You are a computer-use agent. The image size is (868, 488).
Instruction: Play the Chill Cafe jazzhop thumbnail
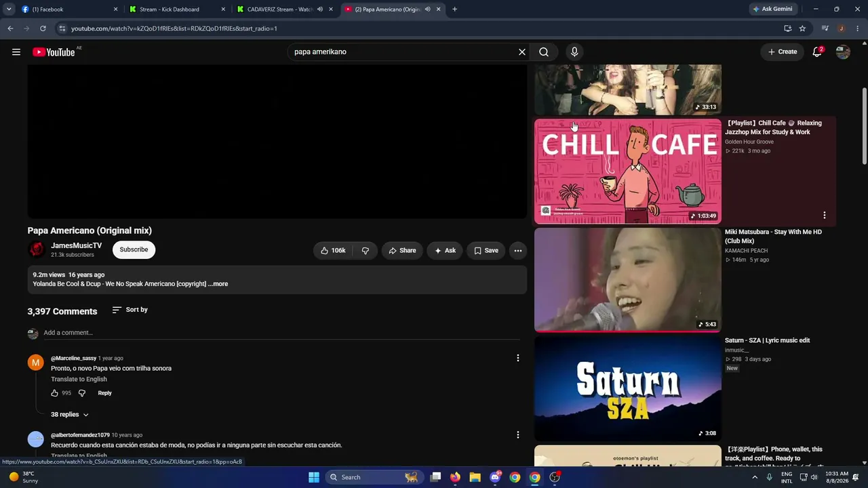click(628, 171)
